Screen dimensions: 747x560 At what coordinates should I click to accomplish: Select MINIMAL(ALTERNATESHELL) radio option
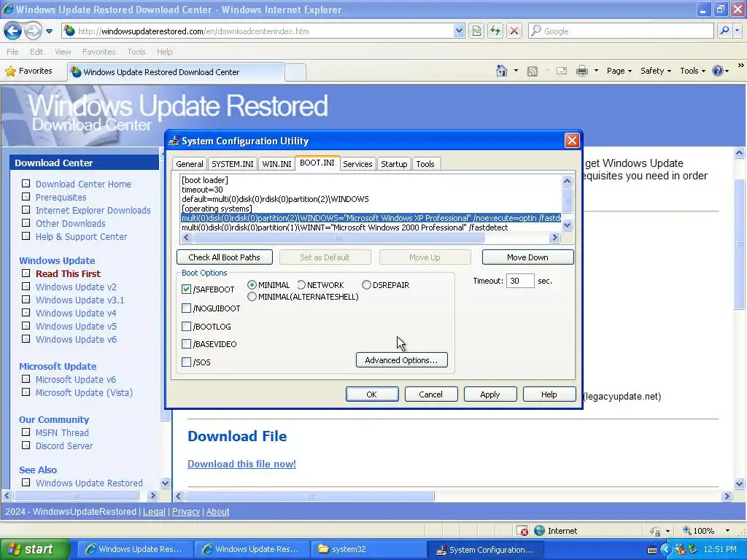[252, 297]
